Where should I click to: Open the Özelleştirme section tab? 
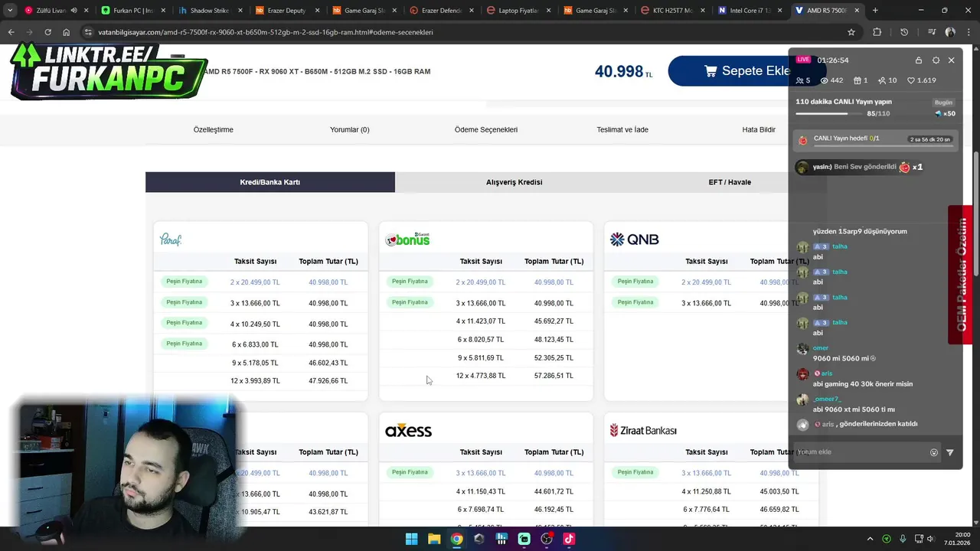(213, 129)
